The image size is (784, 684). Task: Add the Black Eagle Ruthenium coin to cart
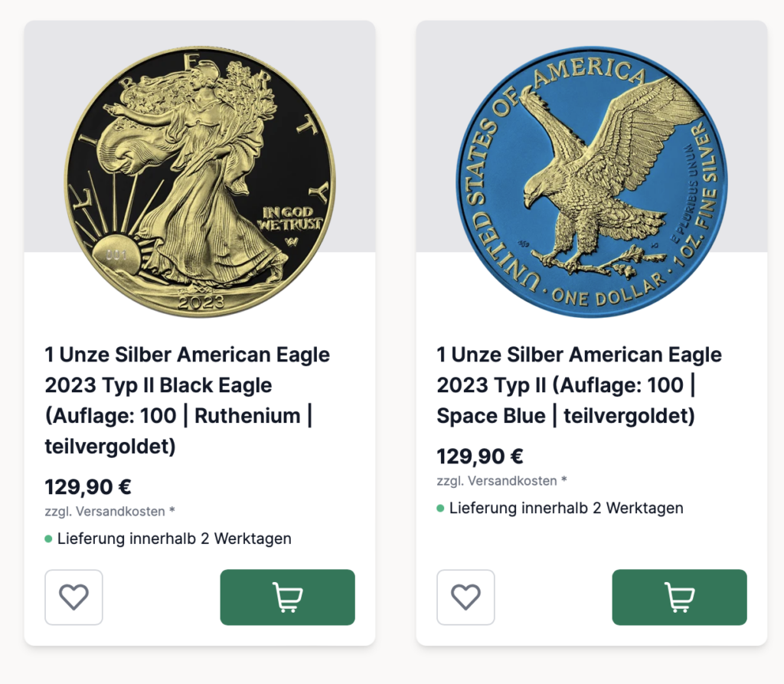click(x=288, y=597)
